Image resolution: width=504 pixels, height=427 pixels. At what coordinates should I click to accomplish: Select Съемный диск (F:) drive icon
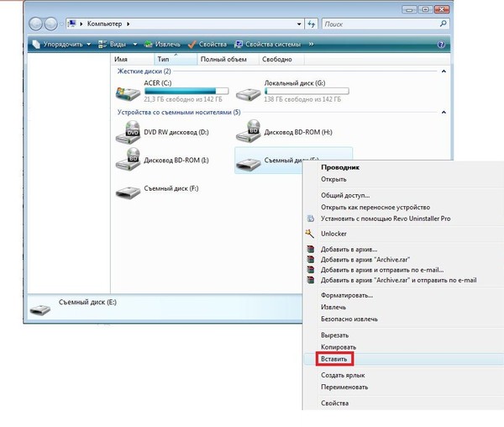point(128,192)
